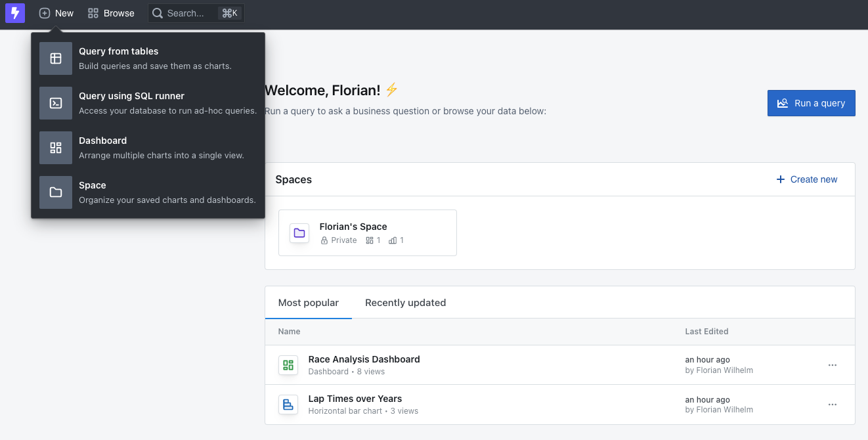This screenshot has height=440, width=868.
Task: Click the Lightdash lightning bolt logo
Action: pyautogui.click(x=14, y=12)
